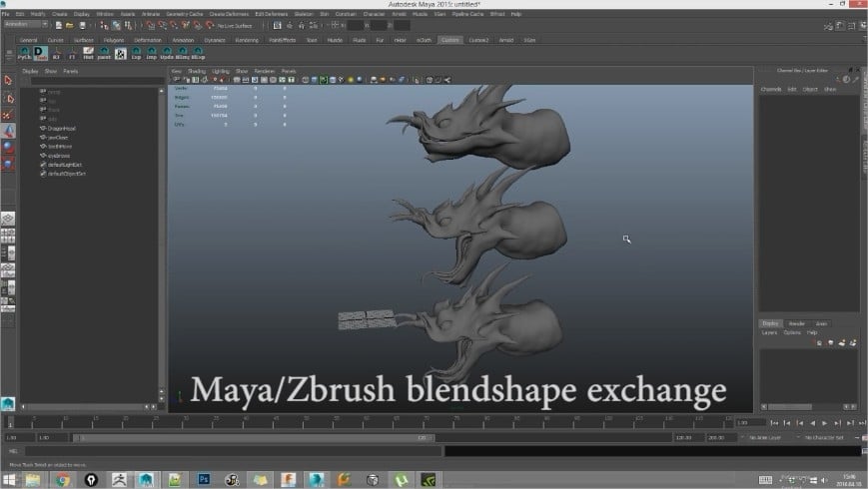Image resolution: width=868 pixels, height=489 pixels.
Task: Open File Explorer from the taskbar
Action: [x=33, y=479]
